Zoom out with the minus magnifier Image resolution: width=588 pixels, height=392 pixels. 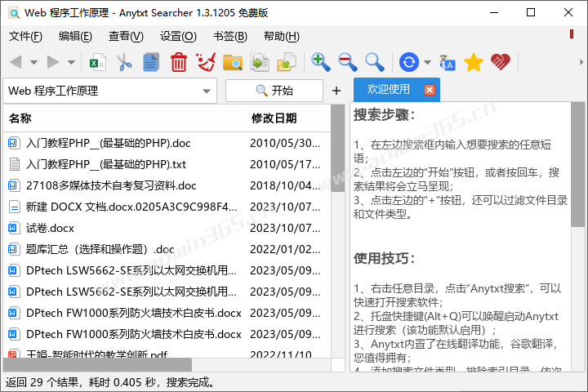point(348,62)
